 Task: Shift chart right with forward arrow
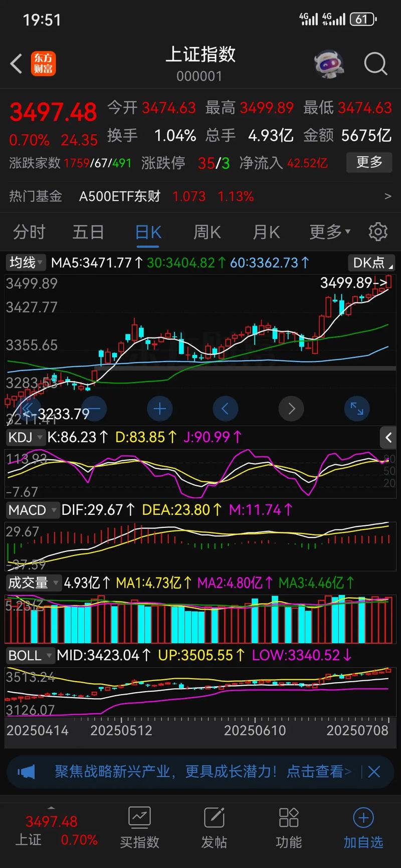(x=291, y=409)
